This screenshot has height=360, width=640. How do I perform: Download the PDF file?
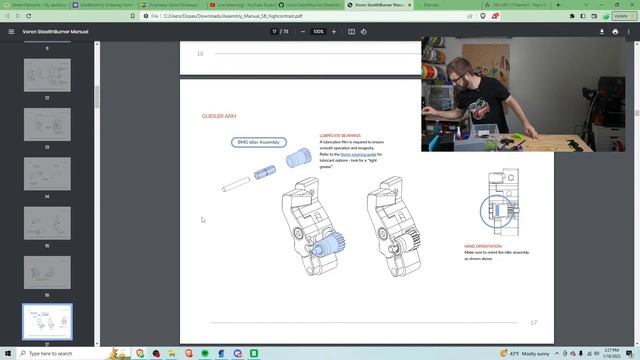[x=602, y=31]
